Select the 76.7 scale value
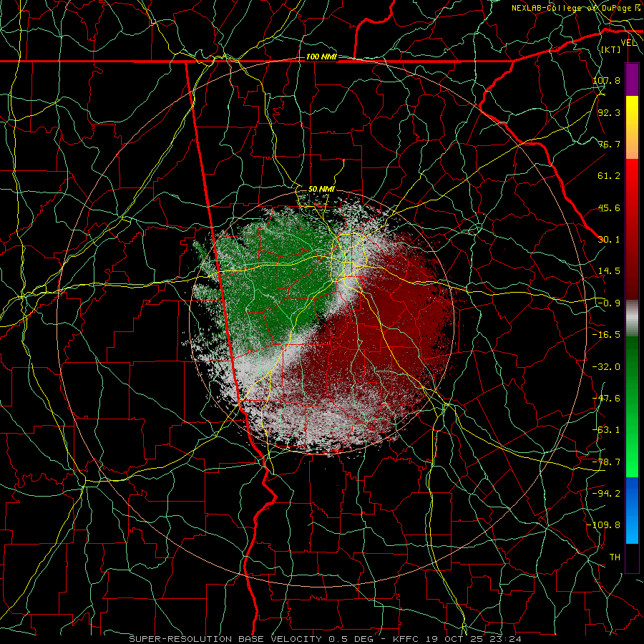The image size is (644, 644). tap(609, 144)
